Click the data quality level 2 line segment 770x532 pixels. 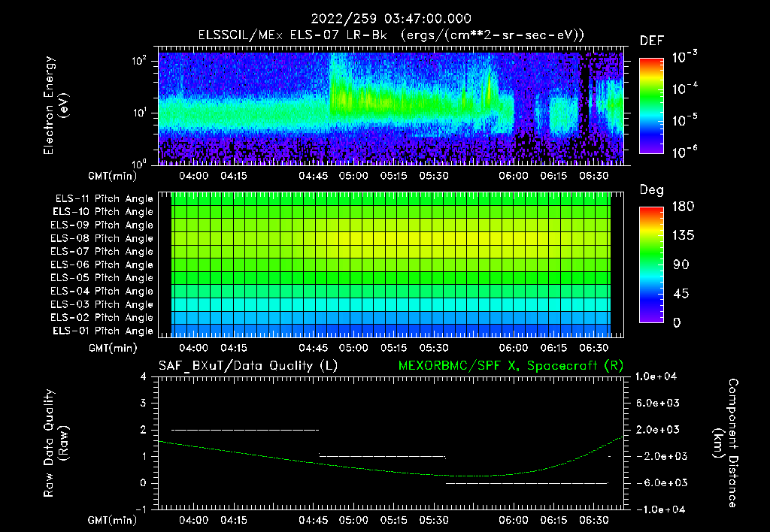pos(245,430)
